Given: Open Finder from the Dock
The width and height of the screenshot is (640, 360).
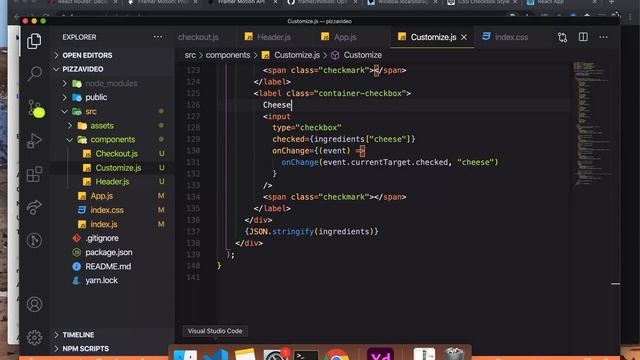Looking at the screenshot, I should click(185, 355).
